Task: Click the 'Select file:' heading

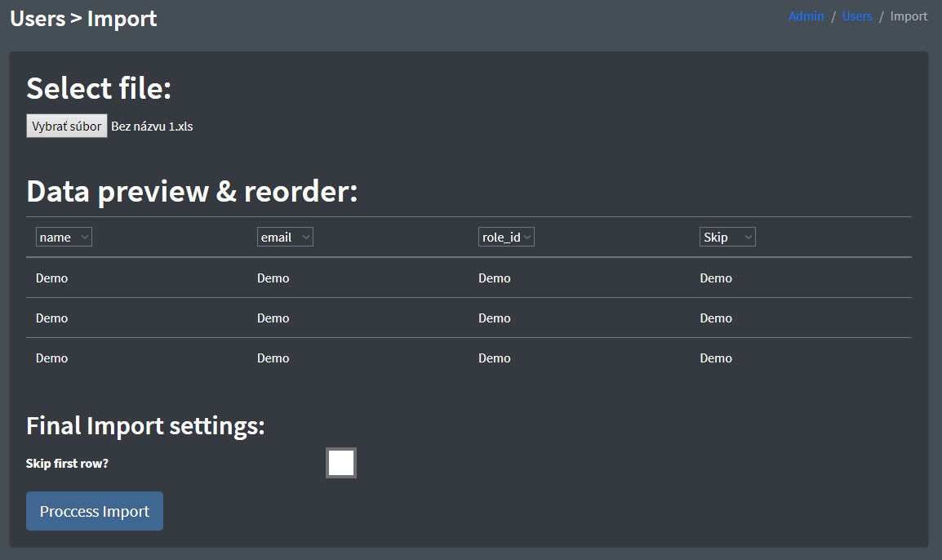Action: (99, 88)
